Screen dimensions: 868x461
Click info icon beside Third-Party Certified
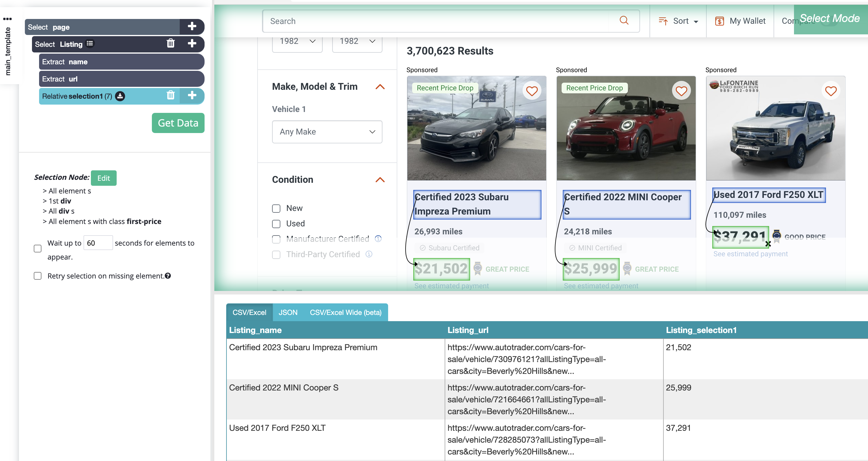[x=369, y=254]
